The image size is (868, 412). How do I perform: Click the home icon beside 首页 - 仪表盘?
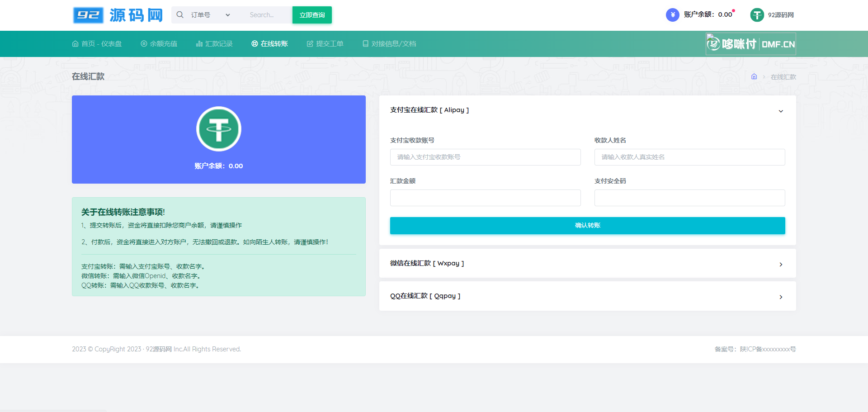click(x=75, y=44)
